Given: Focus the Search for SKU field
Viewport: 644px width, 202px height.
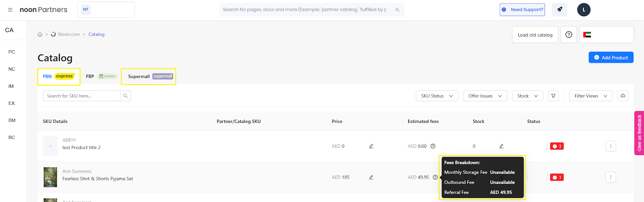Looking at the screenshot, I should pos(82,96).
